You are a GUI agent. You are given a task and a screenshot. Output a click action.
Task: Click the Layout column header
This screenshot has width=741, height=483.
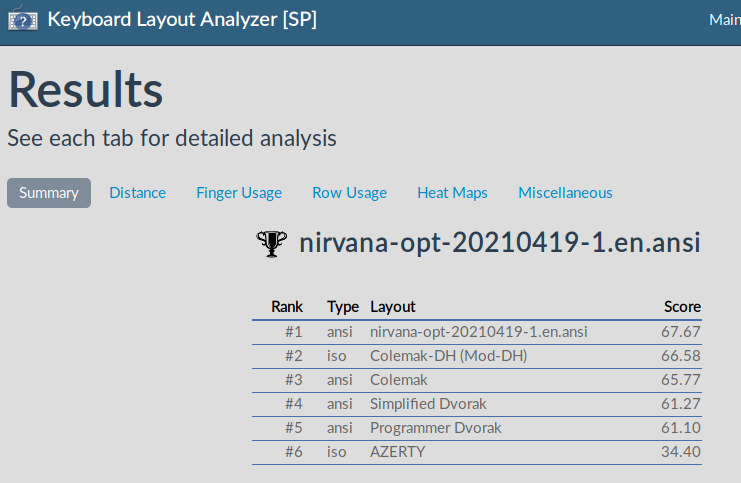coord(393,307)
